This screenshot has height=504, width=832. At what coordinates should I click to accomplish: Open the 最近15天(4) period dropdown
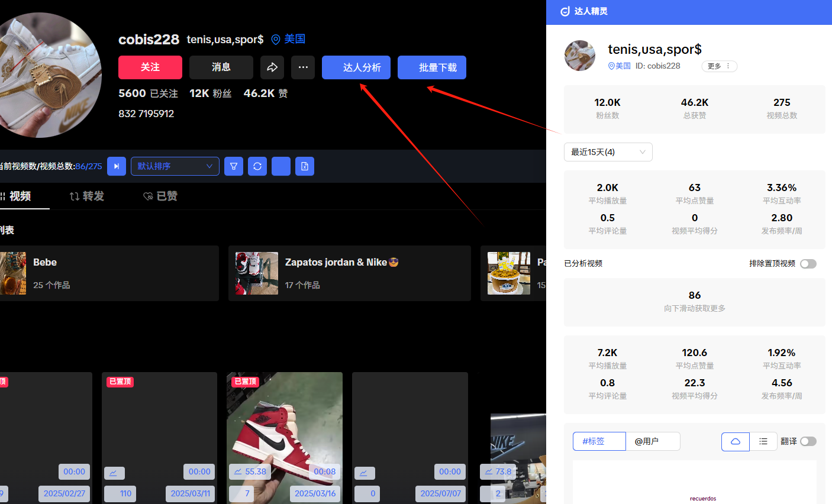pos(608,152)
